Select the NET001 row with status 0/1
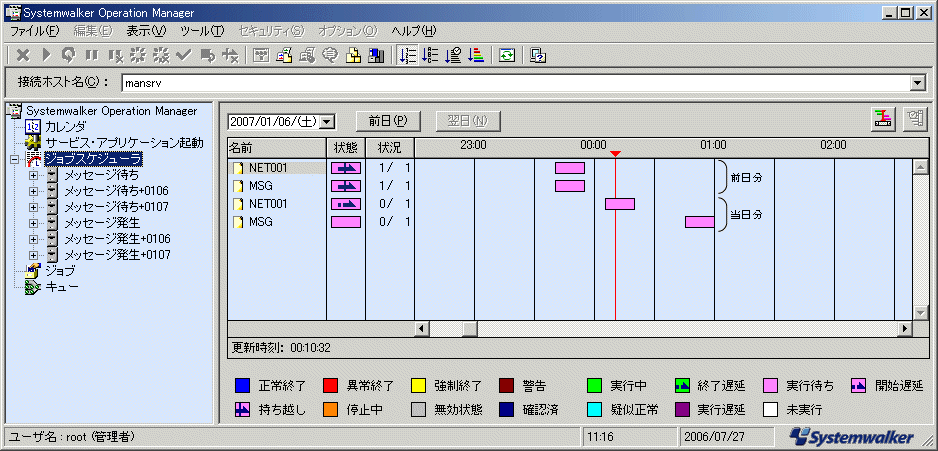This screenshot has height=451, width=938. [x=277, y=204]
